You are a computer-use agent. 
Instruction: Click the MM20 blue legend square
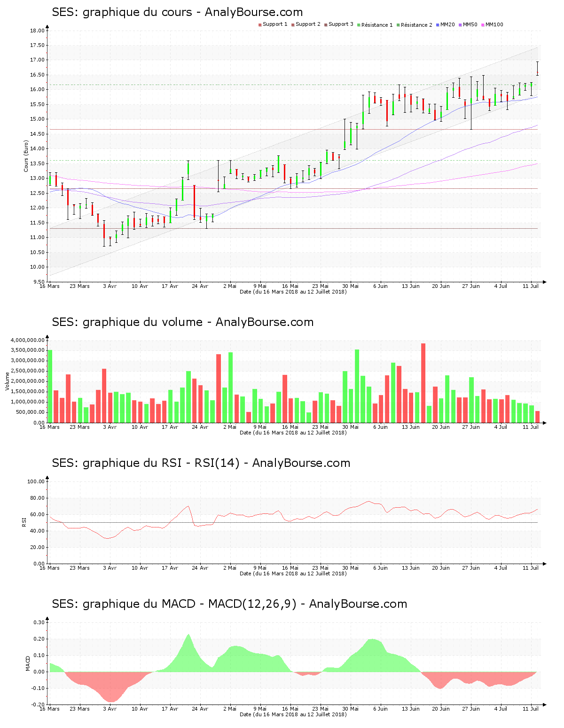[x=438, y=25]
